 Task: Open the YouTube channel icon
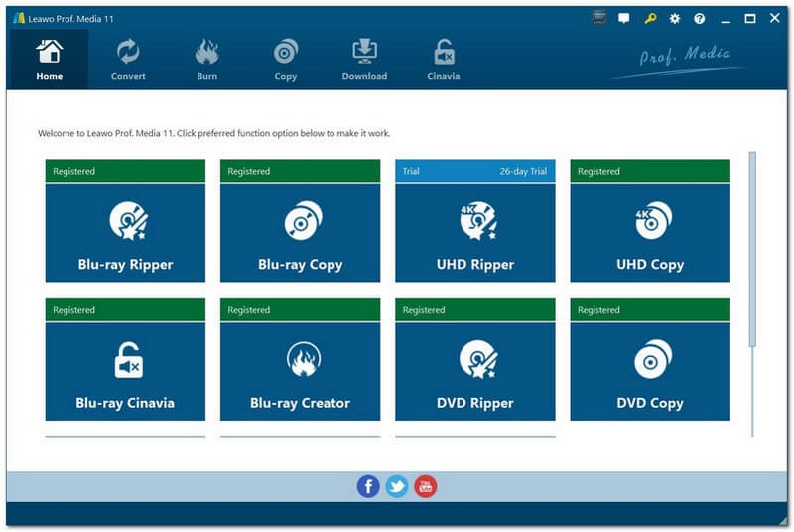coord(426,486)
